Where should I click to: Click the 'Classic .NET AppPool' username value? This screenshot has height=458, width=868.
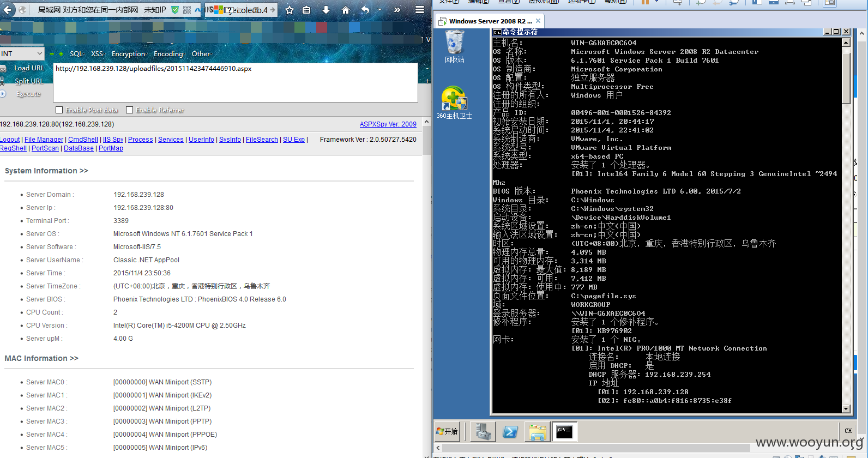tap(146, 260)
